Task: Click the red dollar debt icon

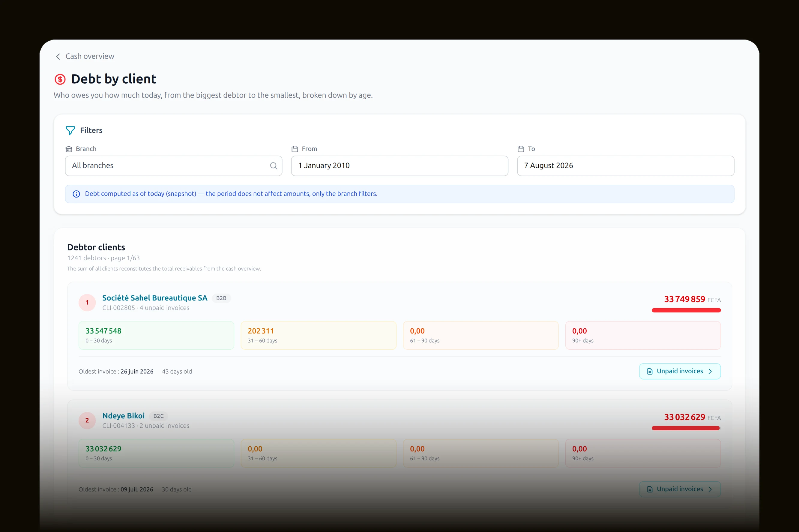Action: click(x=60, y=79)
